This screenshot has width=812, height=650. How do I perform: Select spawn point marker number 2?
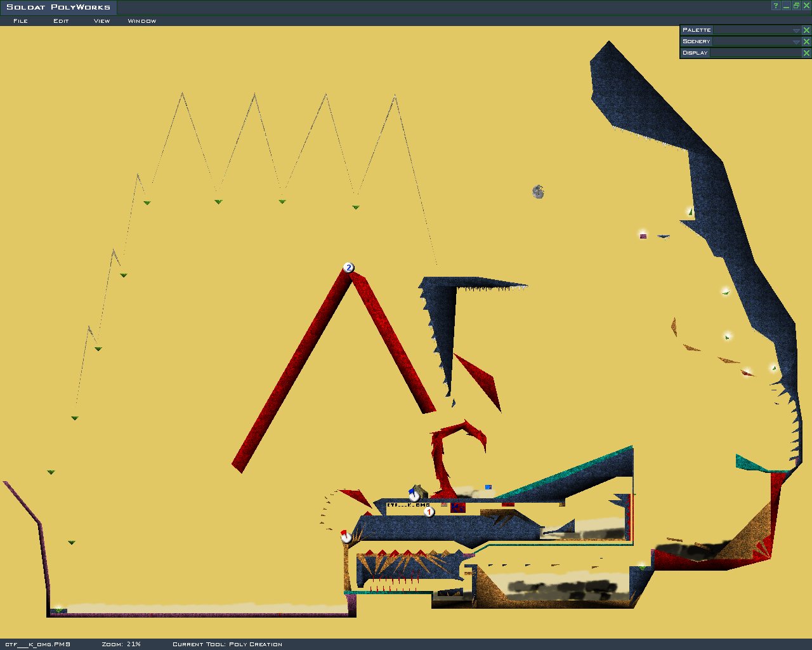[x=348, y=267]
